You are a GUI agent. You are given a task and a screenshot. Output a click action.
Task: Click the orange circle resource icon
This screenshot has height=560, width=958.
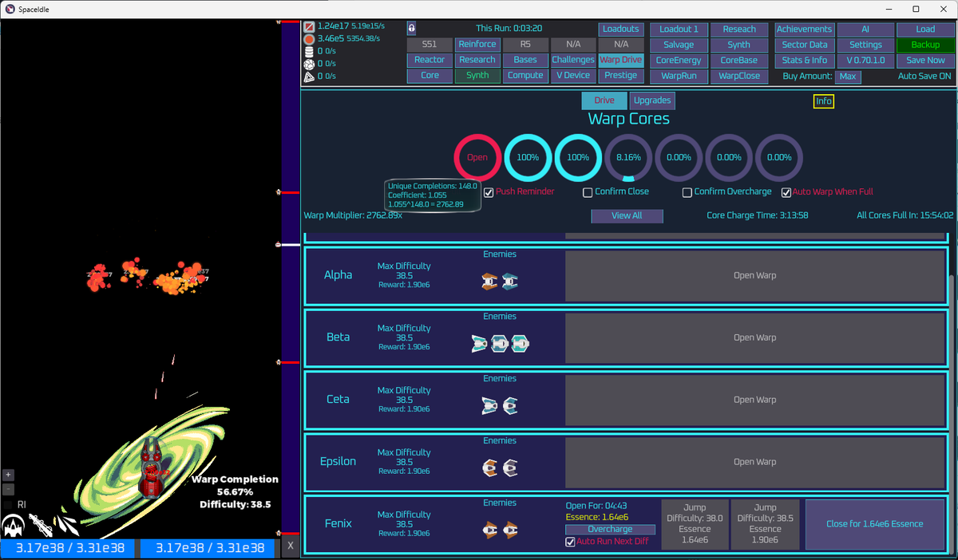point(309,38)
